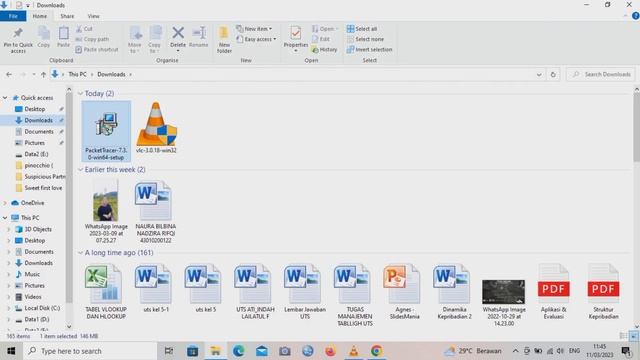Collapse the Today group
The width and height of the screenshot is (640, 360).
click(x=80, y=93)
